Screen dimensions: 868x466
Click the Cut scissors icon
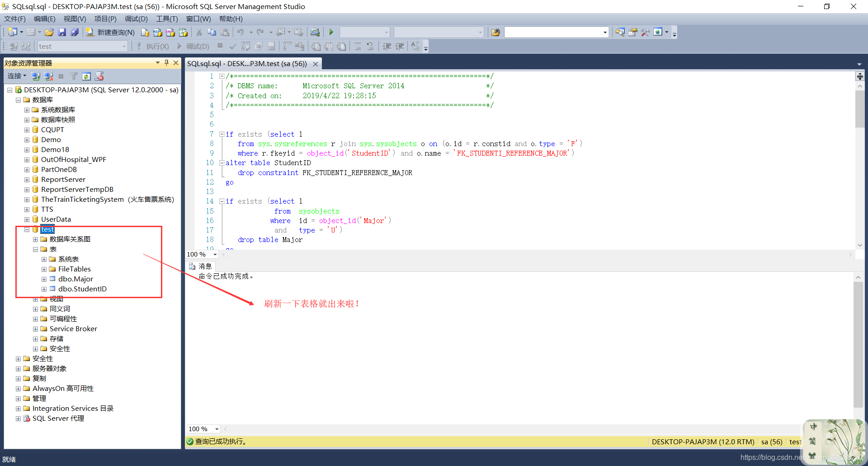[x=199, y=32]
